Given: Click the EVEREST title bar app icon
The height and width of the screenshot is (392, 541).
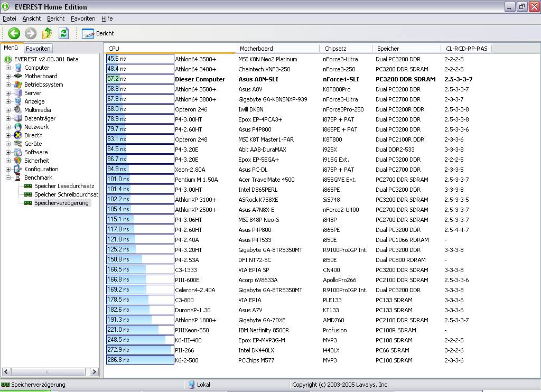Looking at the screenshot, I should tap(5, 6).
